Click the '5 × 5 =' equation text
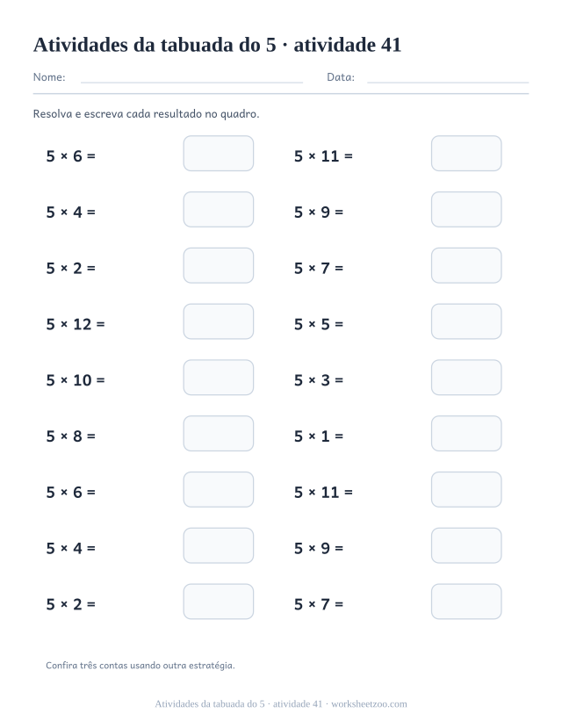Screen dimensions: 562x728 click(x=319, y=324)
